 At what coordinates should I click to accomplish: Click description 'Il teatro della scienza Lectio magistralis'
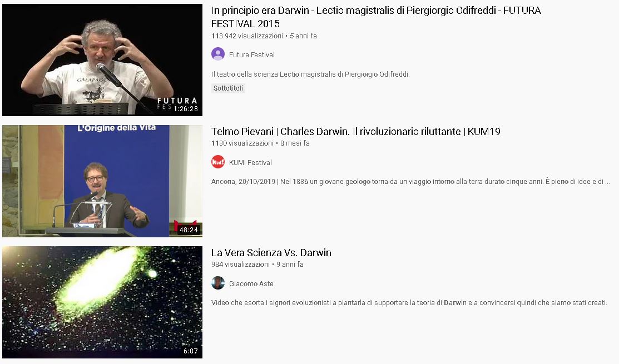pos(310,74)
